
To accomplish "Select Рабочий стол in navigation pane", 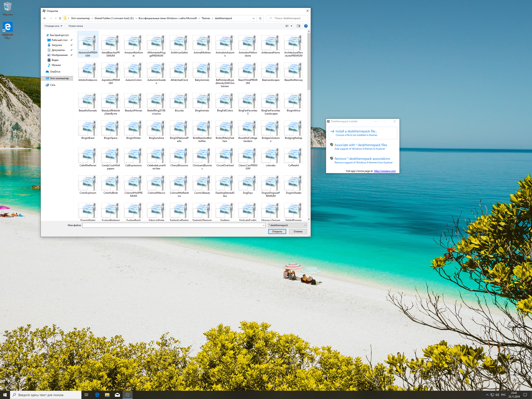I will 59,40.
